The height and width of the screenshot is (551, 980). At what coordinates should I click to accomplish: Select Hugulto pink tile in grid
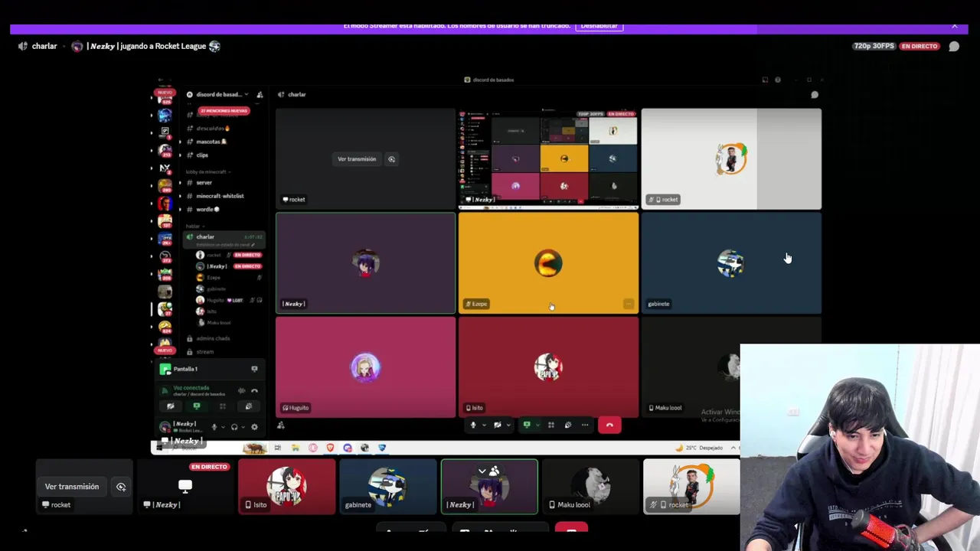click(x=365, y=367)
